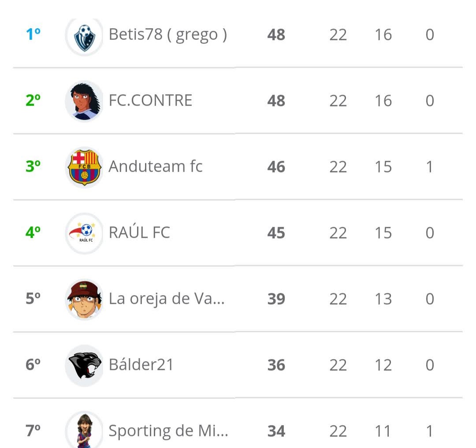This screenshot has height=448, width=476.
Task: Tap the green 2º position label
Action: [33, 100]
